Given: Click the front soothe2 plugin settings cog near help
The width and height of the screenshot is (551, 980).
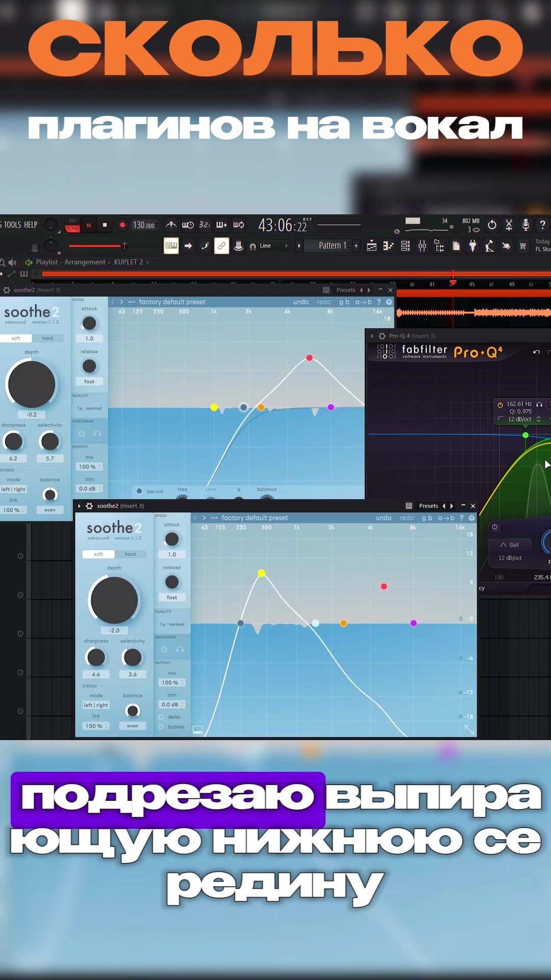Looking at the screenshot, I should [471, 518].
